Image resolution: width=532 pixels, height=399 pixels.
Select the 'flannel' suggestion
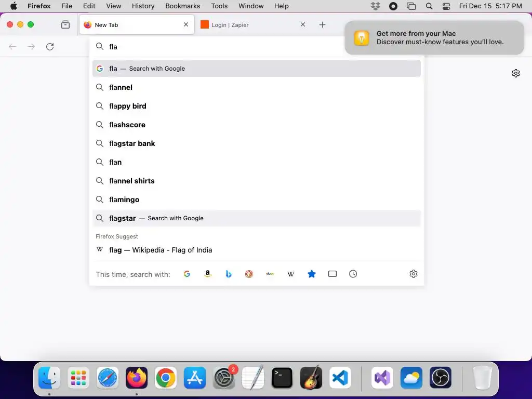coord(257,87)
